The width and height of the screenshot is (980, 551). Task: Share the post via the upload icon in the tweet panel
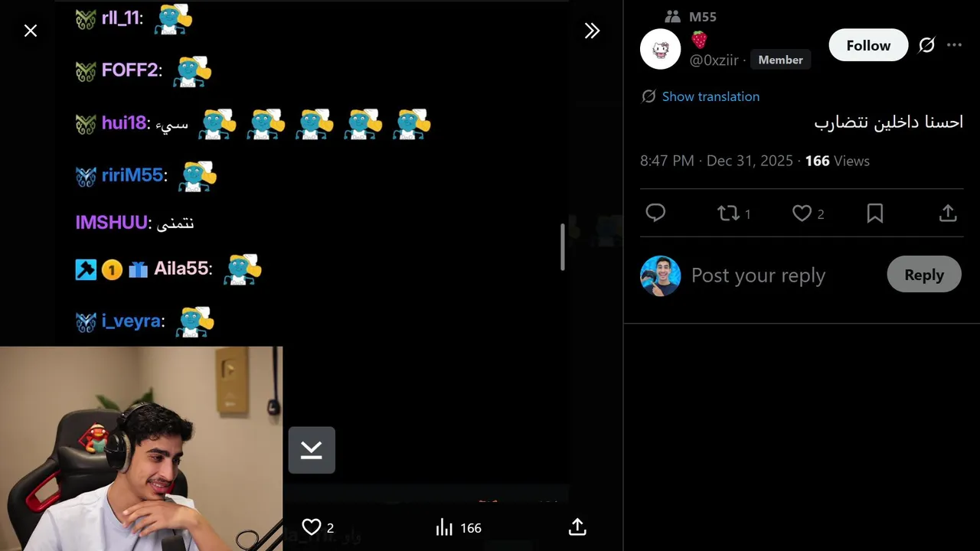pyautogui.click(x=948, y=214)
